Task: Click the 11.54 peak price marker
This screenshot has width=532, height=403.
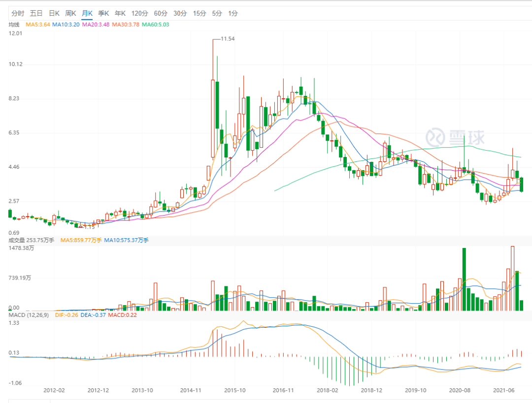Action: tap(228, 39)
